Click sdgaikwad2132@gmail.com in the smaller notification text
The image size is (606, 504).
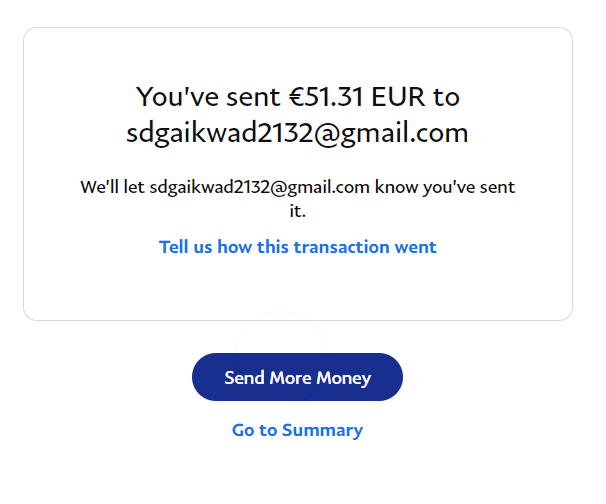pyautogui.click(x=260, y=187)
